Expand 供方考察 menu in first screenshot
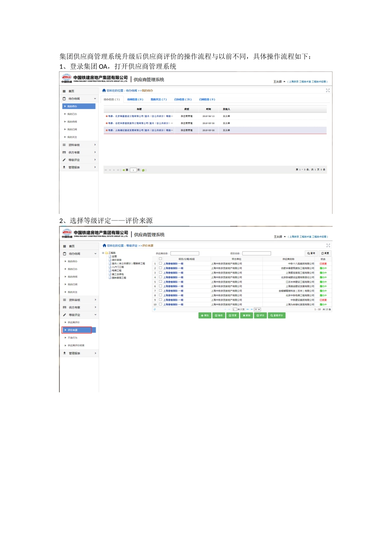 pyautogui.click(x=95, y=152)
